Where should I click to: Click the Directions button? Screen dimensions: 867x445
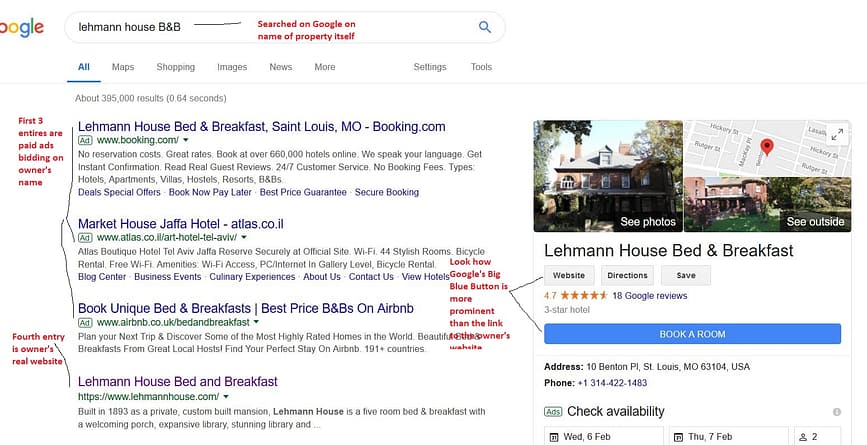[x=627, y=275]
